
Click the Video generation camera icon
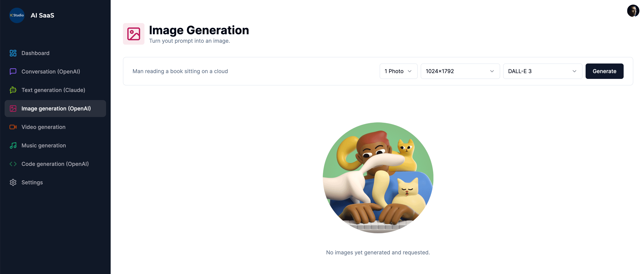pyautogui.click(x=13, y=127)
